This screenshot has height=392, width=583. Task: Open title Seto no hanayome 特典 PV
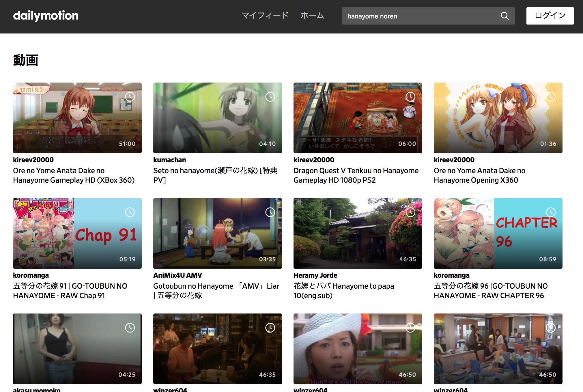(215, 176)
